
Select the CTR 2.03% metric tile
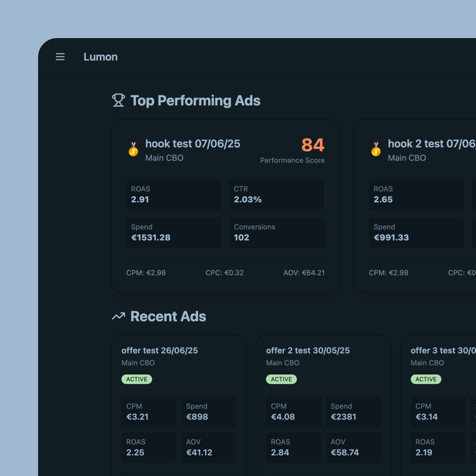click(277, 195)
